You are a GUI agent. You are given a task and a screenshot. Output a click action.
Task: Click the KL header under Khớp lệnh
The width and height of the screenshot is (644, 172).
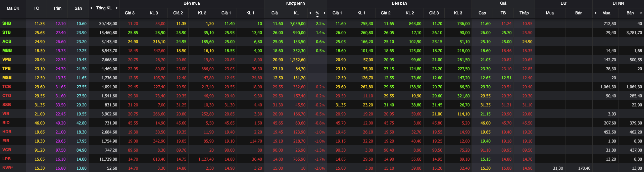[x=296, y=13]
